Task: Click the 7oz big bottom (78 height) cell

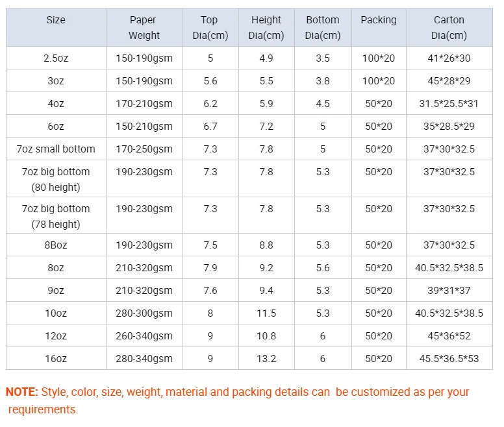Action: tap(56, 217)
